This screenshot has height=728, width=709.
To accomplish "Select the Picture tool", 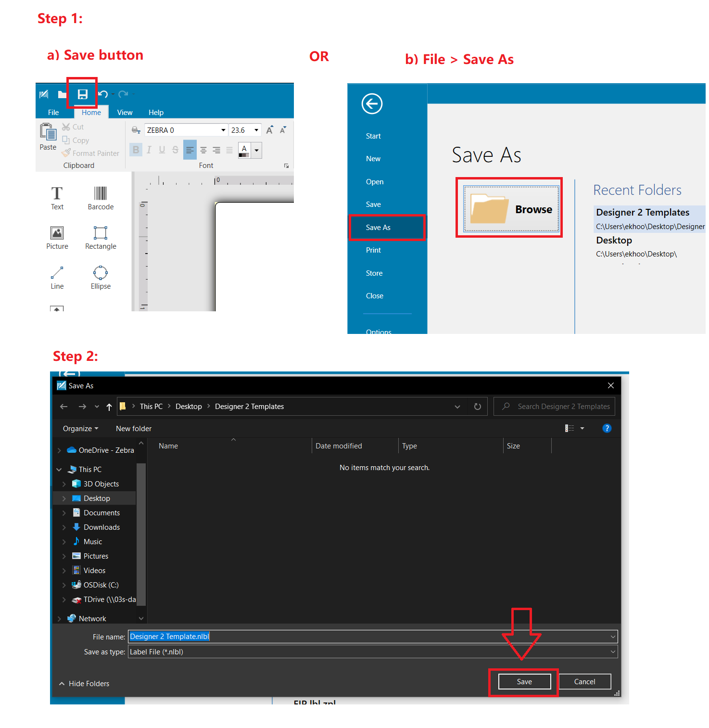I will [x=57, y=237].
